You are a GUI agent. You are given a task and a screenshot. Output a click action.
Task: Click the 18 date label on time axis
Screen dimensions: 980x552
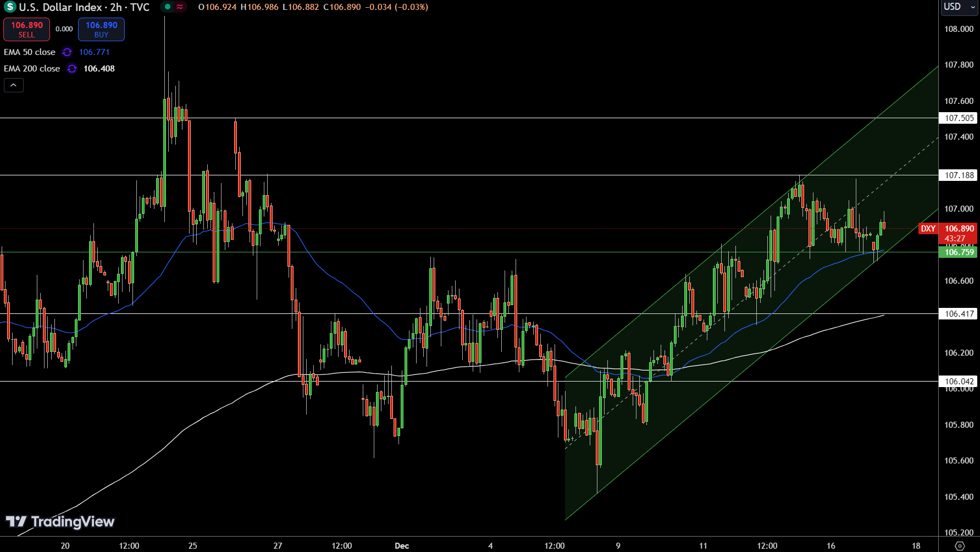point(916,545)
